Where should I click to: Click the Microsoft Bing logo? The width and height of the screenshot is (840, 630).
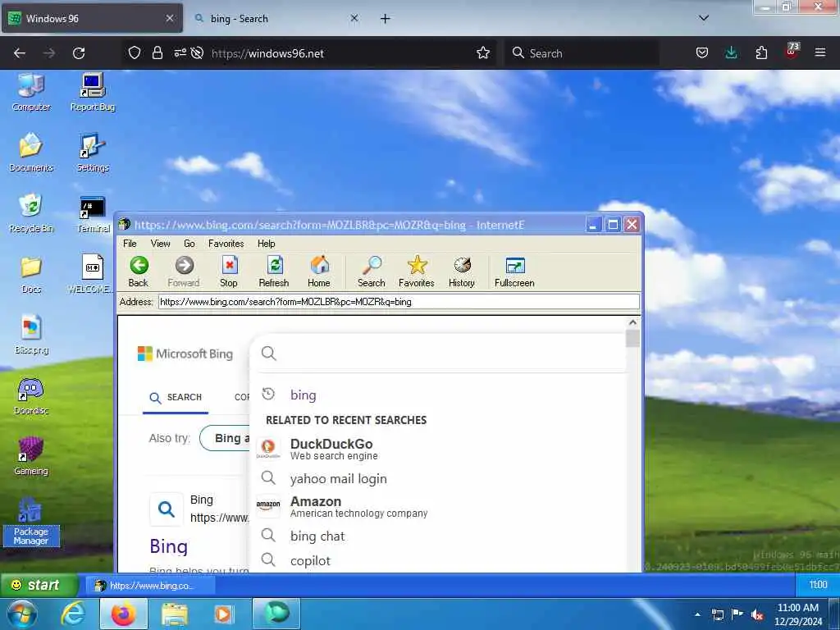185,354
